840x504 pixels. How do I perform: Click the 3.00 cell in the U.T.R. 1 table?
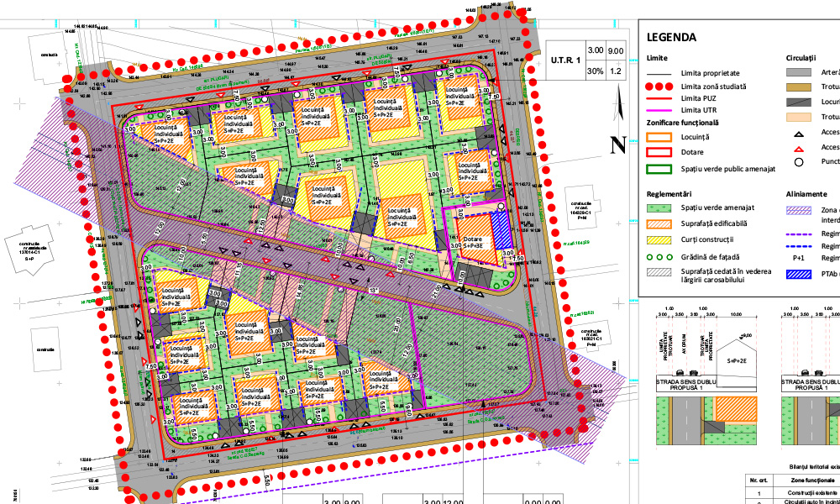[596, 50]
